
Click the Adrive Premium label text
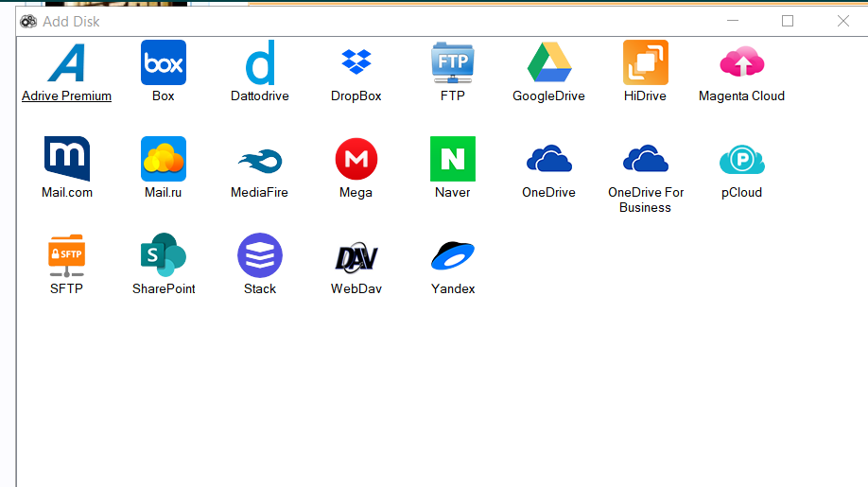tap(66, 96)
